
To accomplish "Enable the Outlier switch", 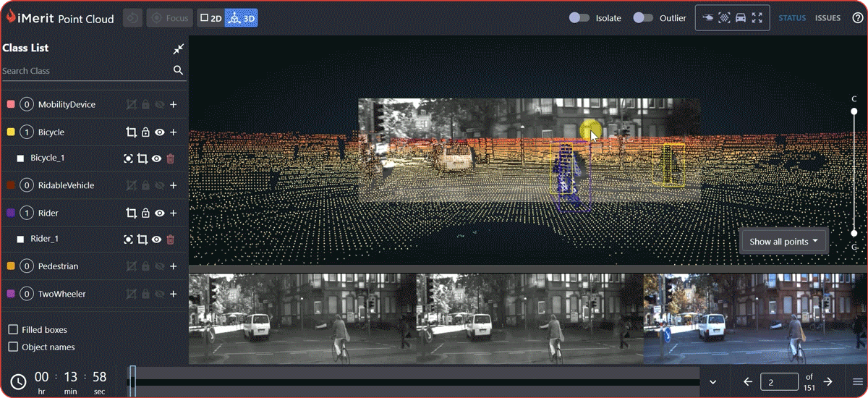I will tap(643, 18).
